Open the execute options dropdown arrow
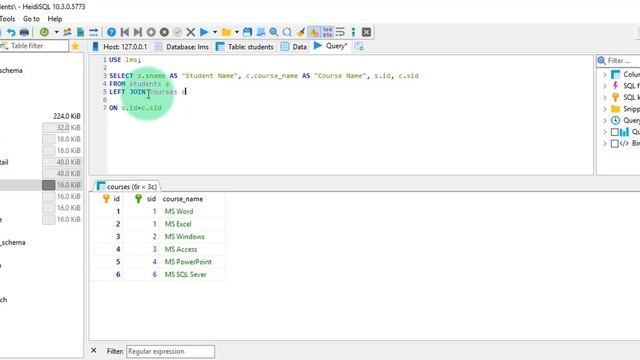 tap(215, 32)
